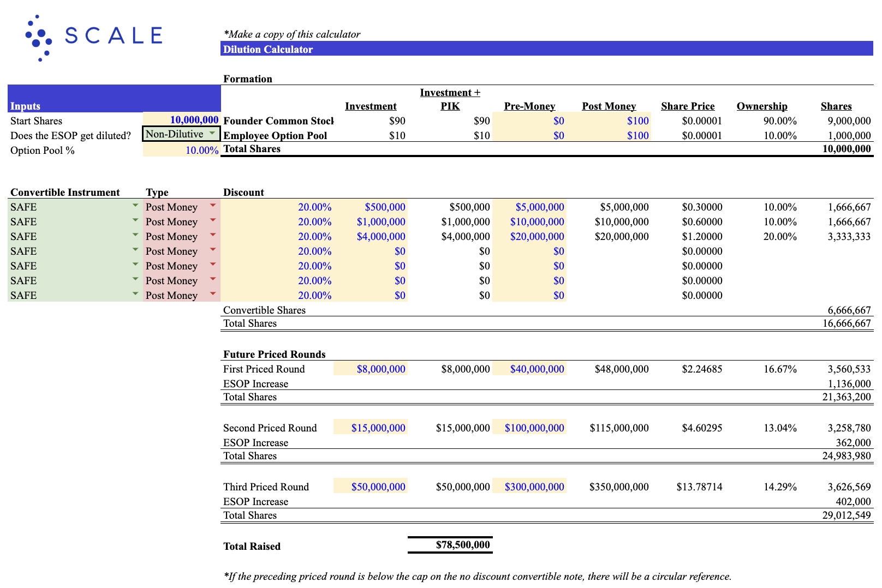Screen dimensions: 882x588
Task: Click the SCALE logo
Action: point(93,36)
